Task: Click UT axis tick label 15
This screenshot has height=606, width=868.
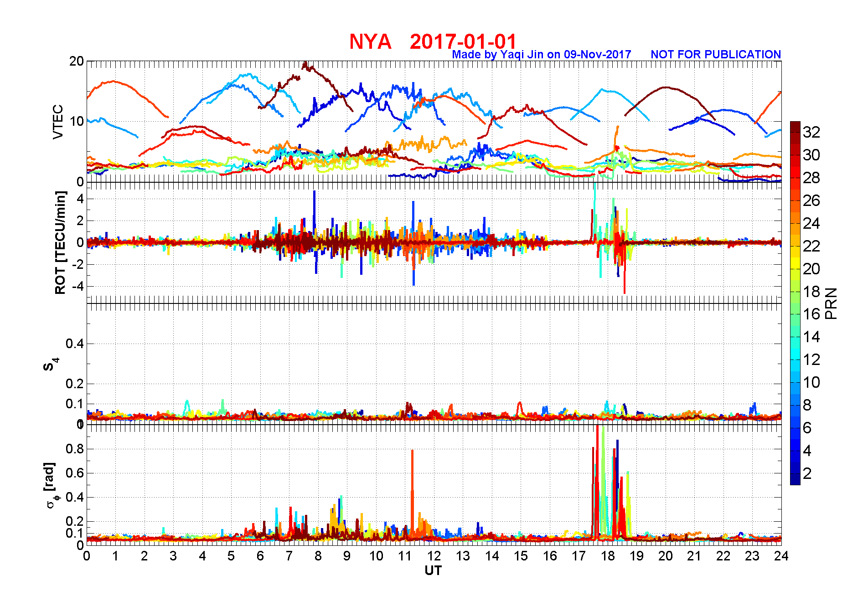Action: (521, 556)
